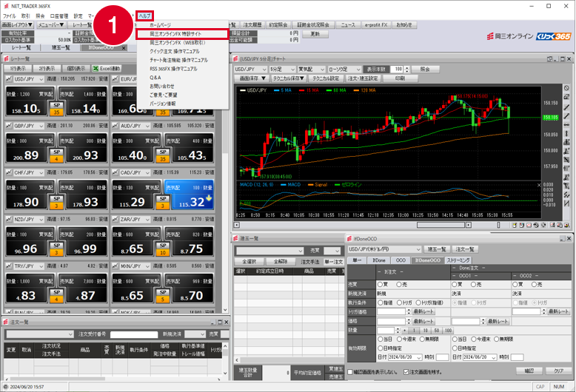Check 確認画面を表示しない checkbox
The height and width of the screenshot is (392, 576).
pos(350,372)
